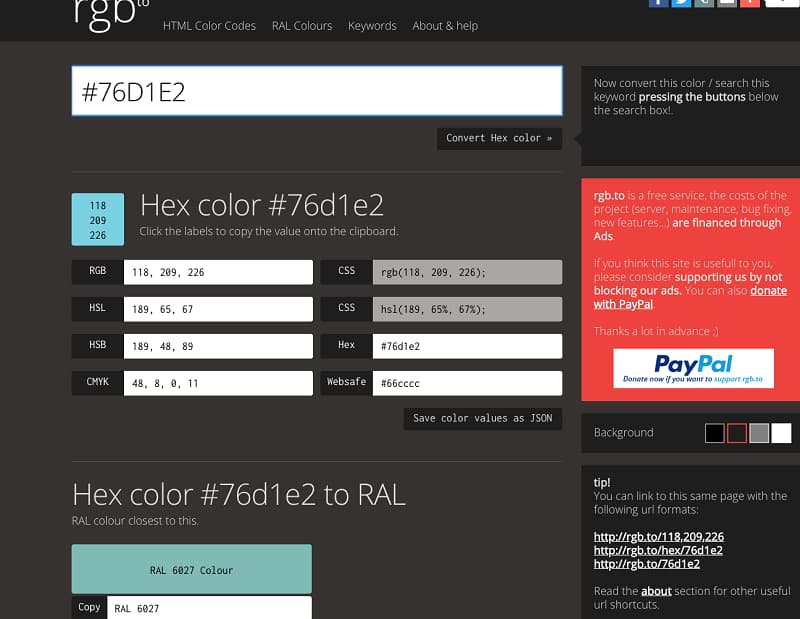The height and width of the screenshot is (619, 800).
Task: Click the RGB label to copy
Action: (x=97, y=271)
